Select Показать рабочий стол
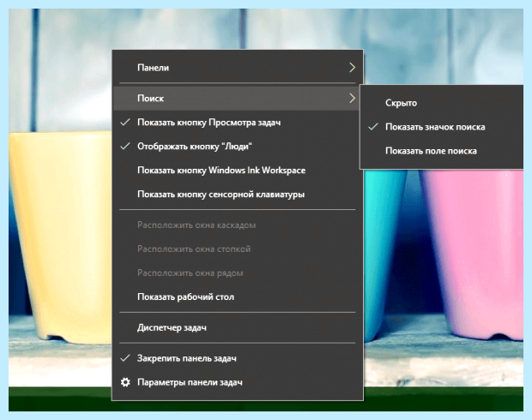This screenshot has width=532, height=420. pyautogui.click(x=238, y=297)
